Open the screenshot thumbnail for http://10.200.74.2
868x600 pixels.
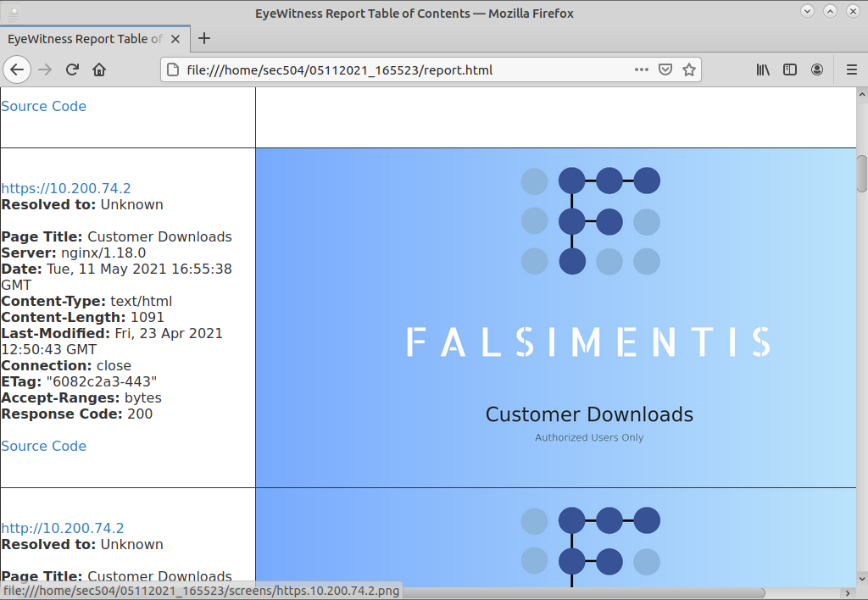[556, 537]
